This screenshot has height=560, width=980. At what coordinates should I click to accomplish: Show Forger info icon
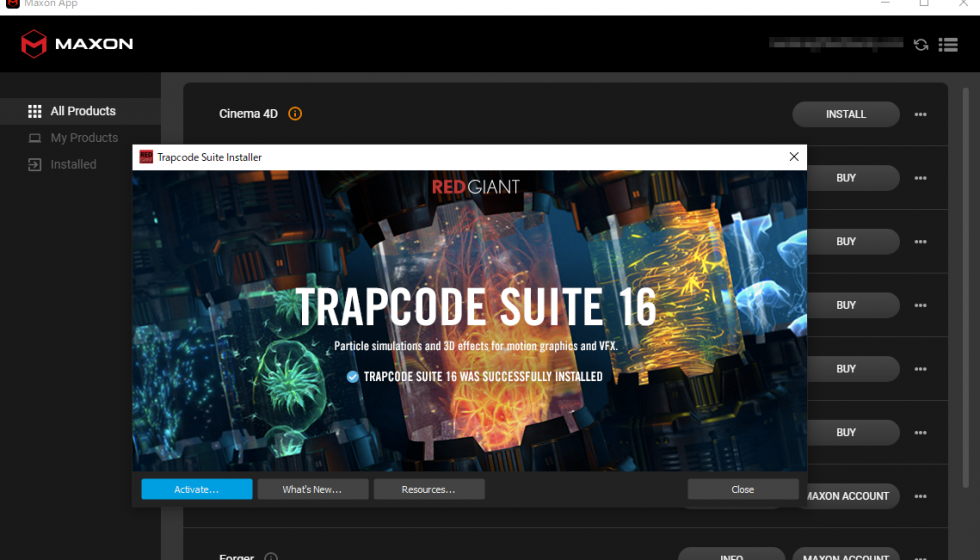pyautogui.click(x=271, y=556)
